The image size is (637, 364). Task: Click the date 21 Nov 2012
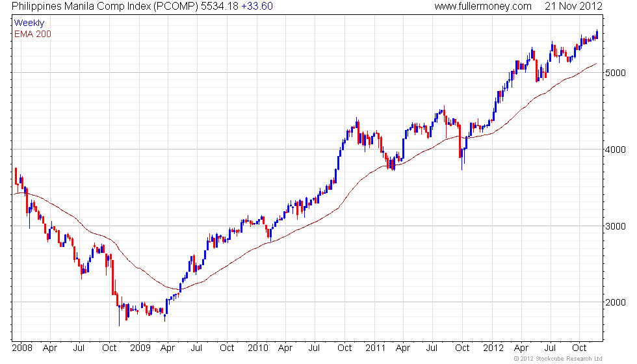point(573,6)
